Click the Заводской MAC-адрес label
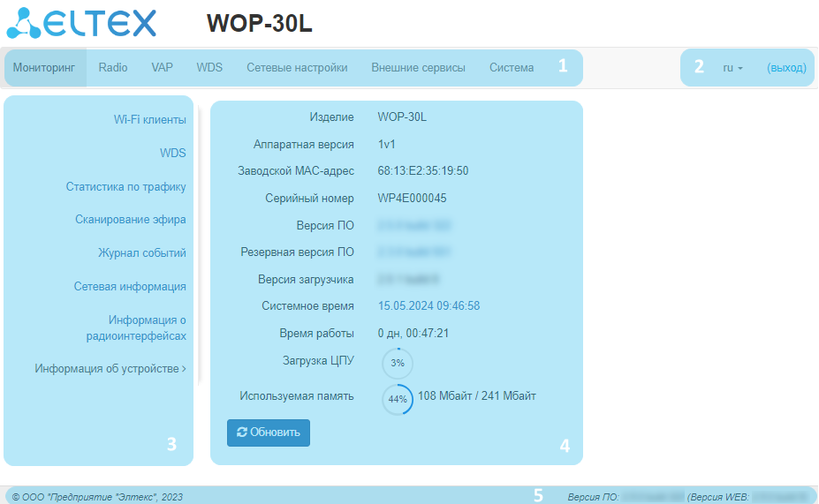 pyautogui.click(x=296, y=171)
